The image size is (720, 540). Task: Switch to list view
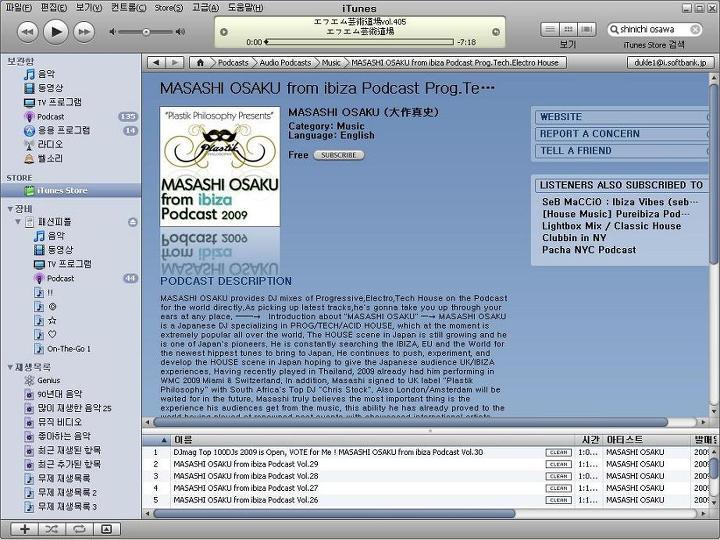[550, 29]
